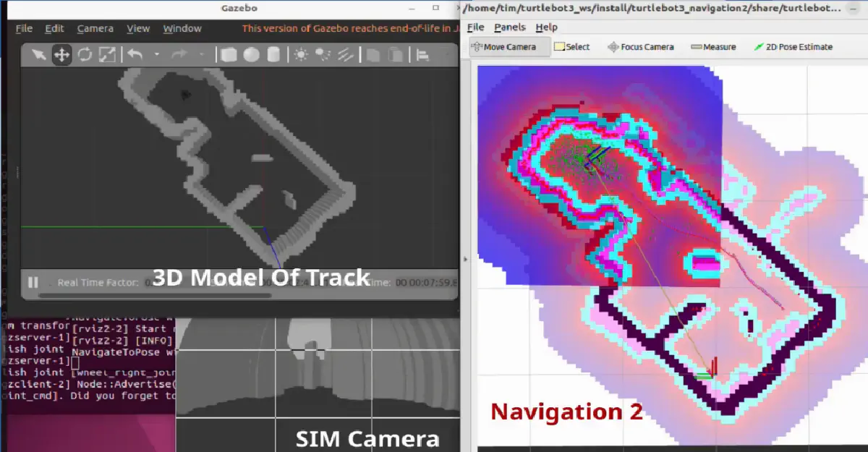This screenshot has height=452, width=868.
Task: Insert a box shape in Gazebo
Action: click(229, 55)
